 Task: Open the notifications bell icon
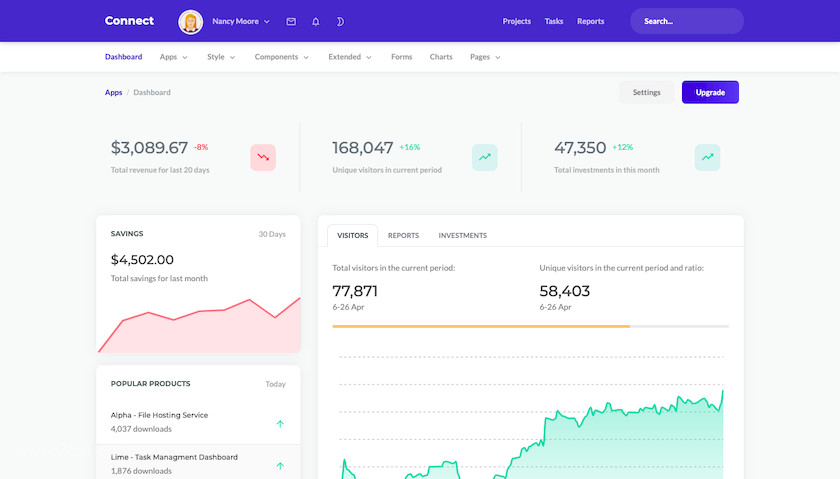pyautogui.click(x=316, y=21)
